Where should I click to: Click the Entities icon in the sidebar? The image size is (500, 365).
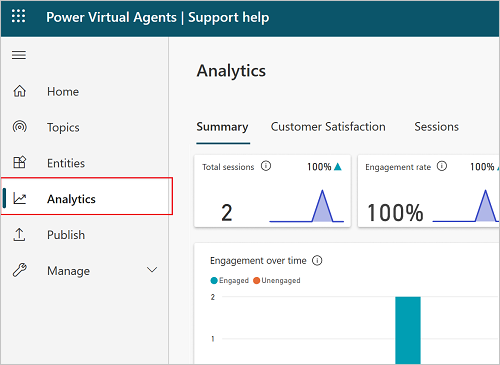pos(20,162)
